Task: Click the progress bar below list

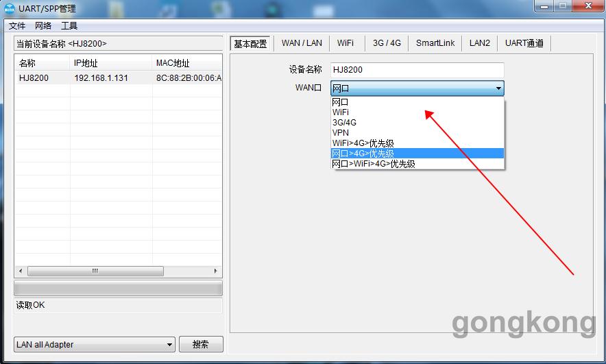Action: (x=119, y=289)
